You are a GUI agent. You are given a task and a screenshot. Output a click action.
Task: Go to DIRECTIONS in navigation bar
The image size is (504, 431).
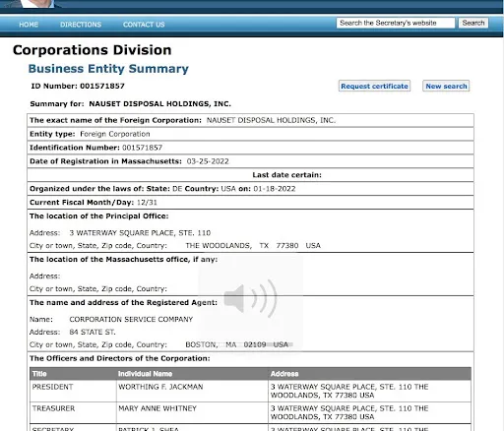tap(81, 25)
